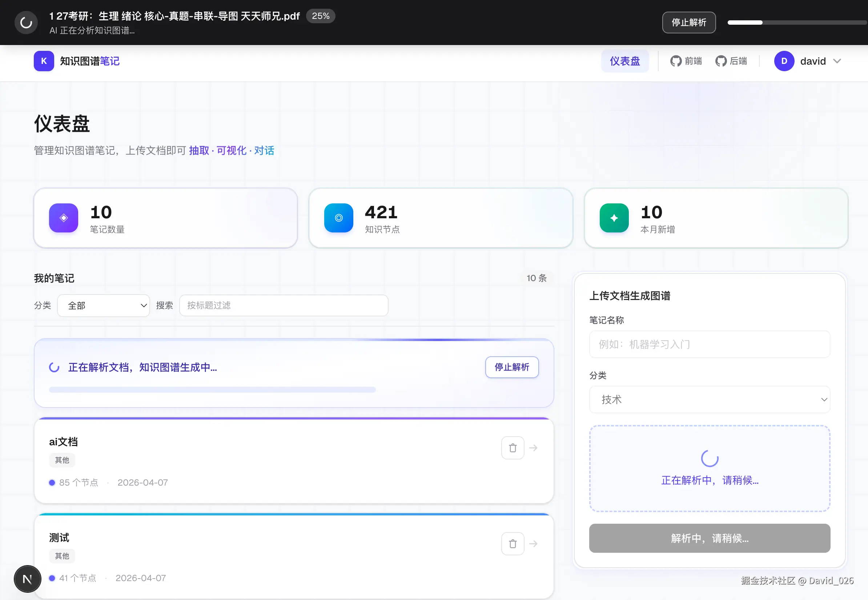Delete the ai文档 note
This screenshot has height=600, width=868.
(512, 448)
